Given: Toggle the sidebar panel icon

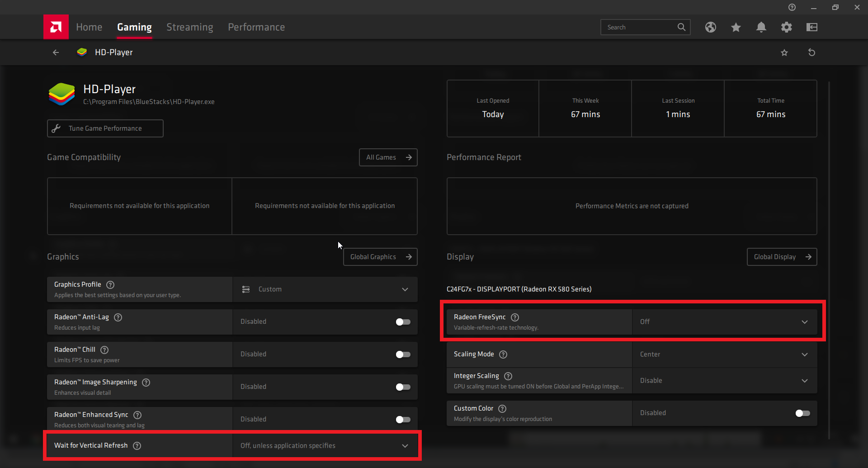Looking at the screenshot, I should coord(812,27).
